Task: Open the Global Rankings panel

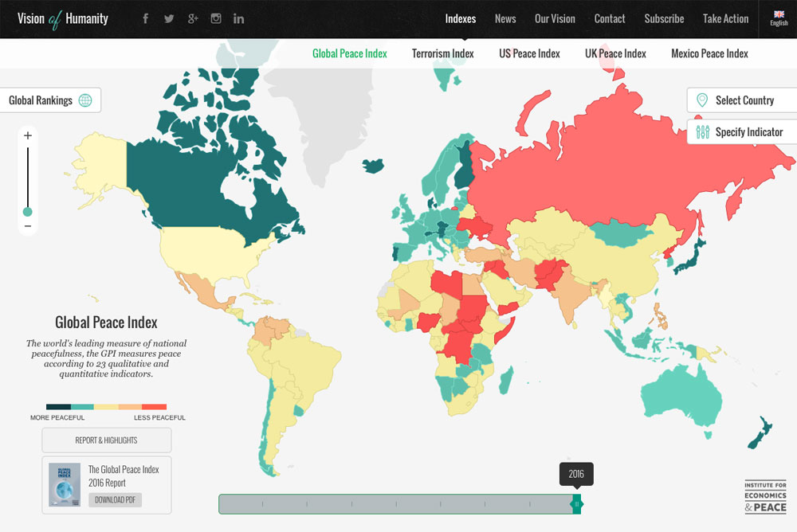Action: 50,100
